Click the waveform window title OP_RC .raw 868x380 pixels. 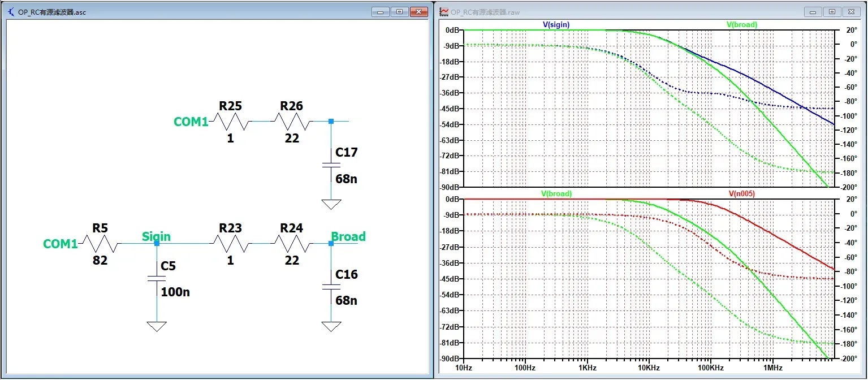[485, 12]
